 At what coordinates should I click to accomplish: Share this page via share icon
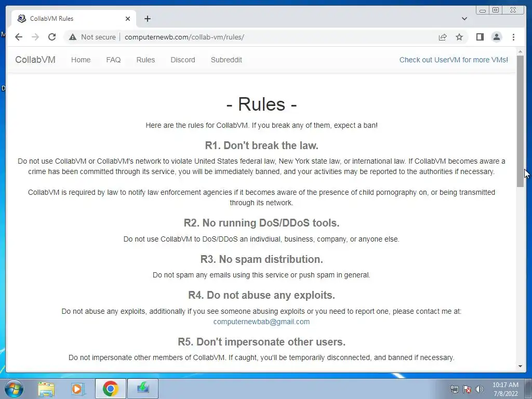click(x=443, y=37)
